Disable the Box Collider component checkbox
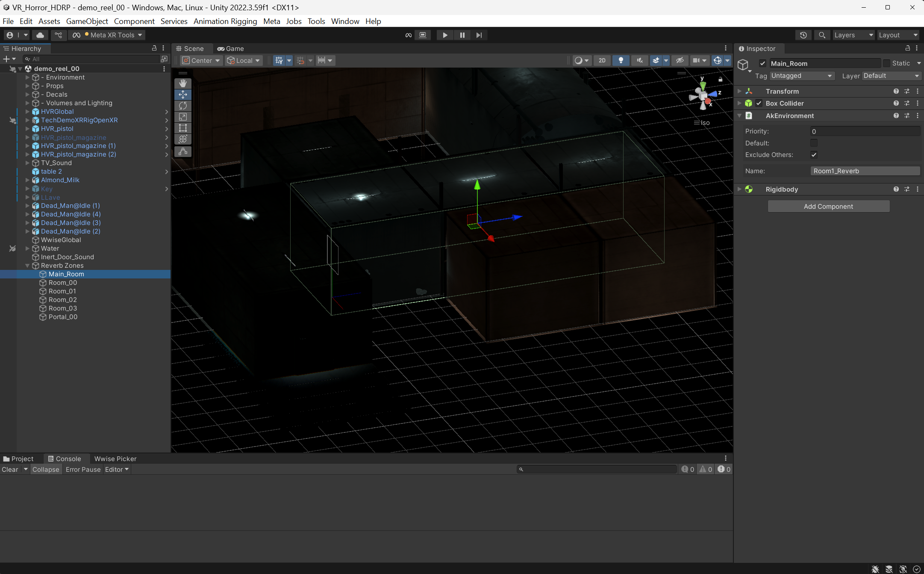This screenshot has height=574, width=924. point(759,103)
